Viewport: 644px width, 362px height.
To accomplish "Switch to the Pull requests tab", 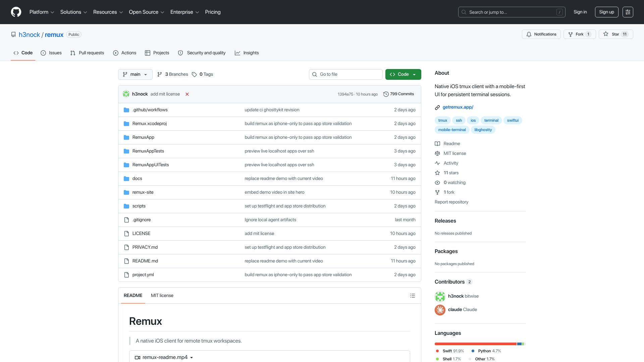I will pos(87,53).
